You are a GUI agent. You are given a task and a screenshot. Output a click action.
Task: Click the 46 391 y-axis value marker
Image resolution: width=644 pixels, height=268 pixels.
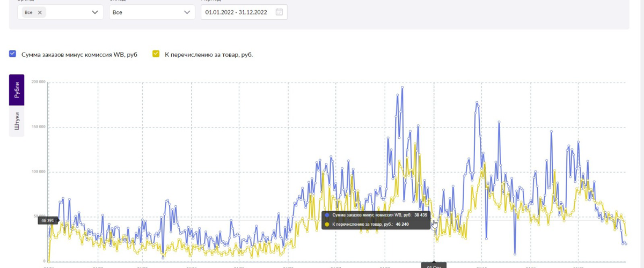pos(47,220)
